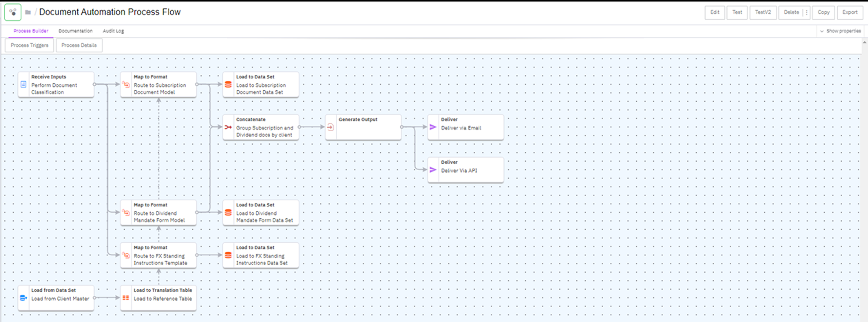Click the Generate Output node icon
The height and width of the screenshot is (322, 868).
tap(330, 127)
